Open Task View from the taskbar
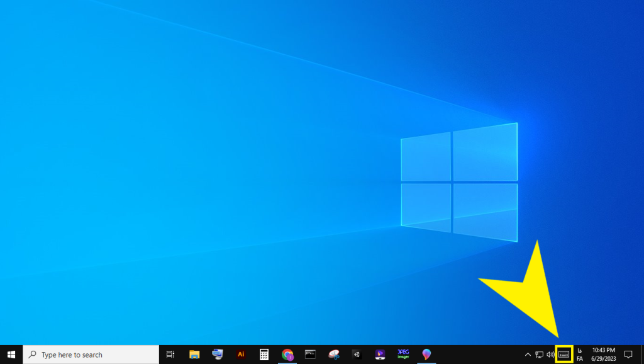644x364 pixels. pyautogui.click(x=170, y=355)
